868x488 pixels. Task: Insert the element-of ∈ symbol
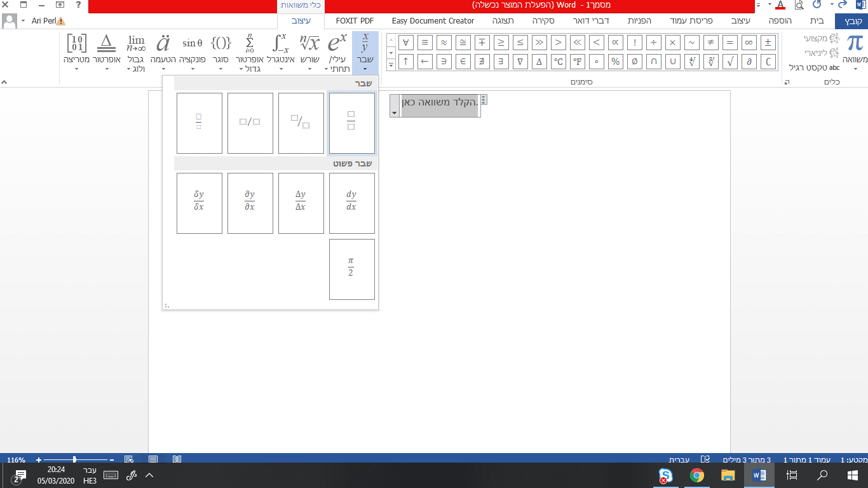[463, 62]
